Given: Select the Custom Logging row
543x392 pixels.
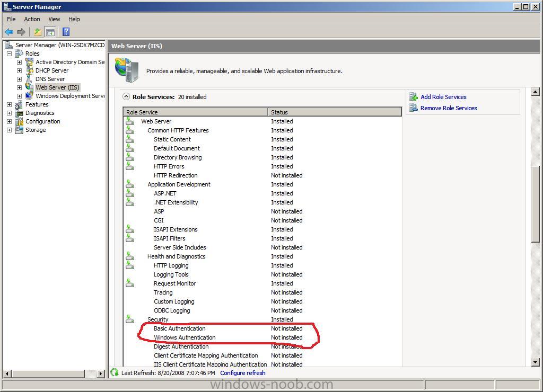Looking at the screenshot, I should (x=262, y=301).
